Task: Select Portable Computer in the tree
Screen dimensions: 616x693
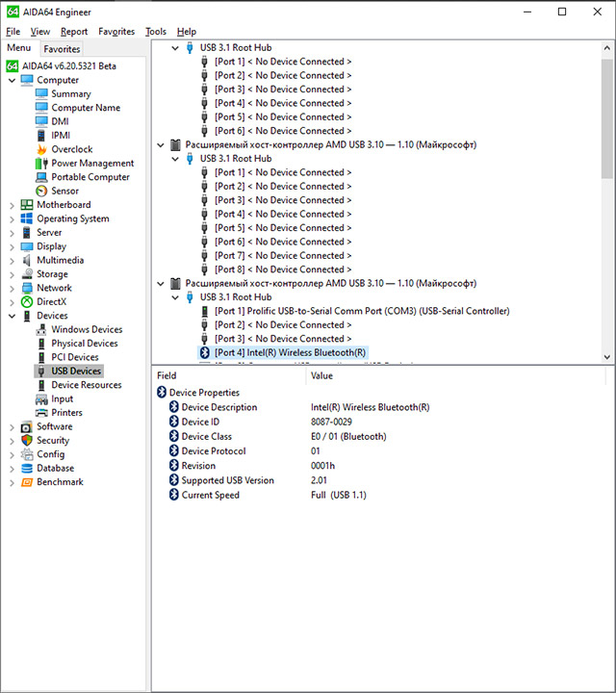Action: coord(90,177)
